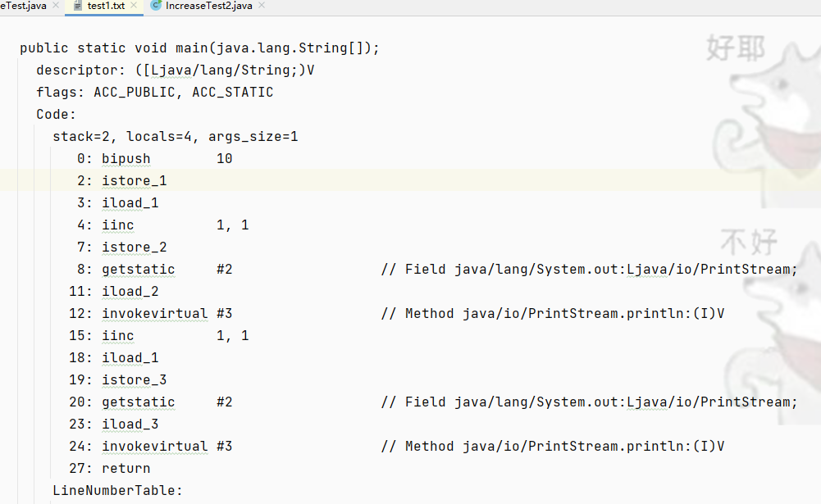The width and height of the screenshot is (821, 504).
Task: Open the partially visible eTest.java tab
Action: coord(23,6)
